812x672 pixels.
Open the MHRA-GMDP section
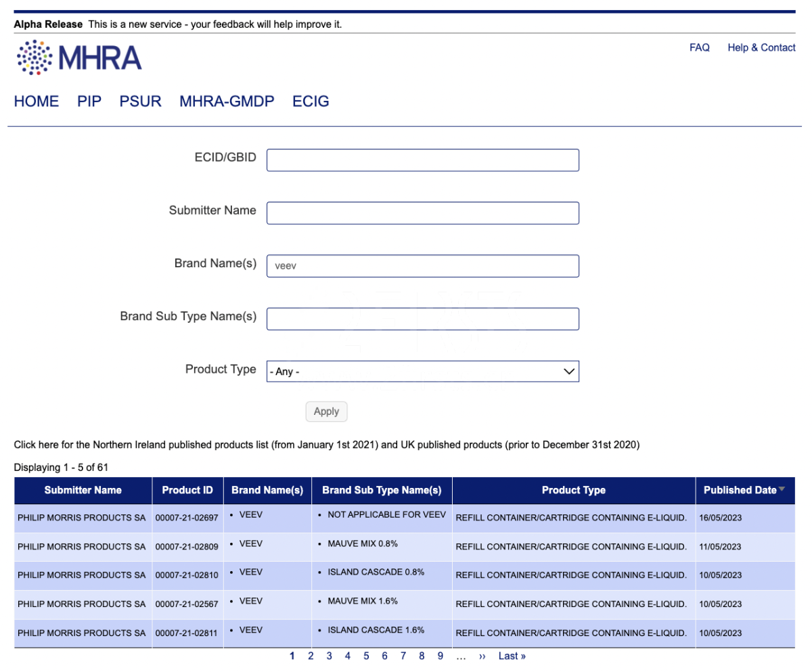click(x=227, y=102)
